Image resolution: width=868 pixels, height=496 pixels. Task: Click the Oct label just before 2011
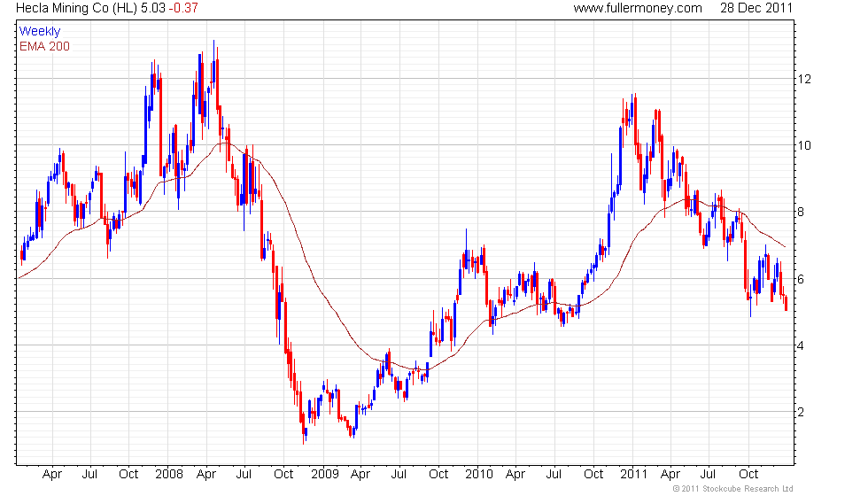point(593,475)
